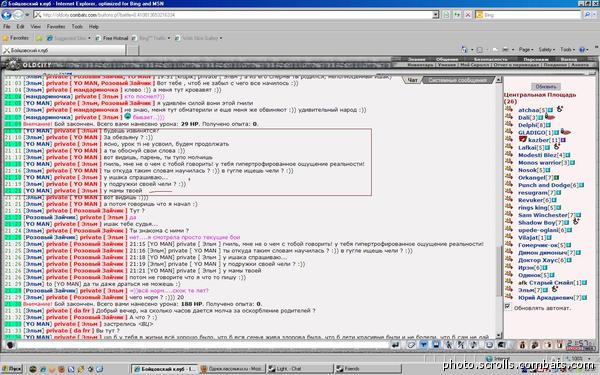Expand the Page dropdown in IE command bar
Viewport: 600px width, 375px height.
click(526, 50)
